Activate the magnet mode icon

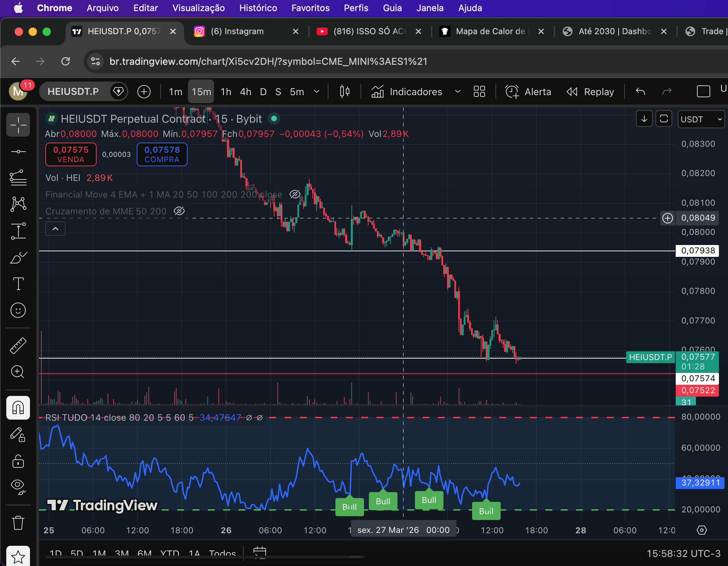[x=18, y=407]
